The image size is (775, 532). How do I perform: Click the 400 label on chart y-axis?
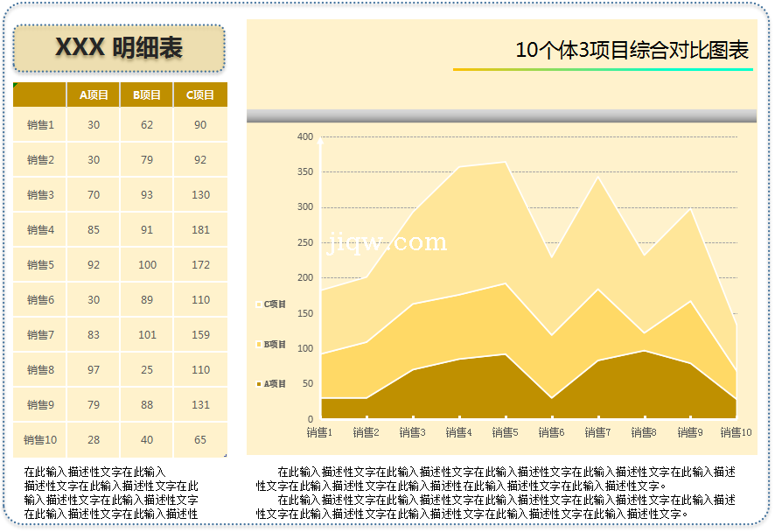point(304,136)
